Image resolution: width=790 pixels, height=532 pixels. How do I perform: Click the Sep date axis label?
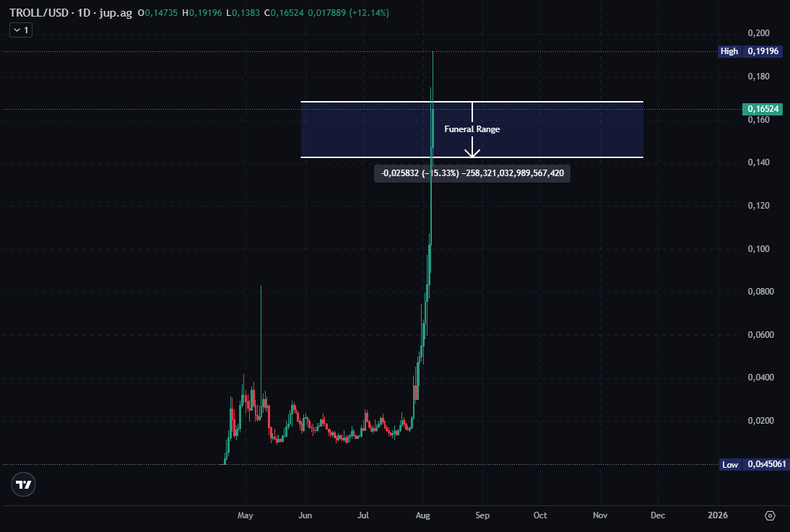click(482, 515)
